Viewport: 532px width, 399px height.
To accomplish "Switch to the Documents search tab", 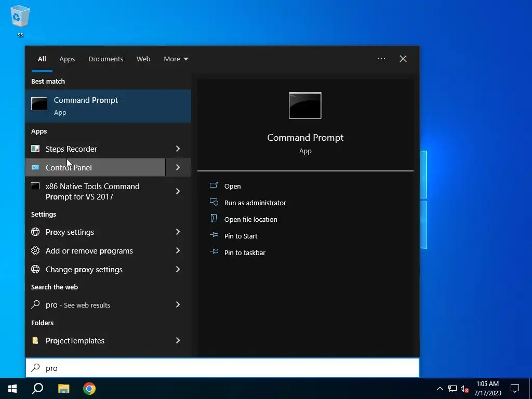I will point(105,59).
